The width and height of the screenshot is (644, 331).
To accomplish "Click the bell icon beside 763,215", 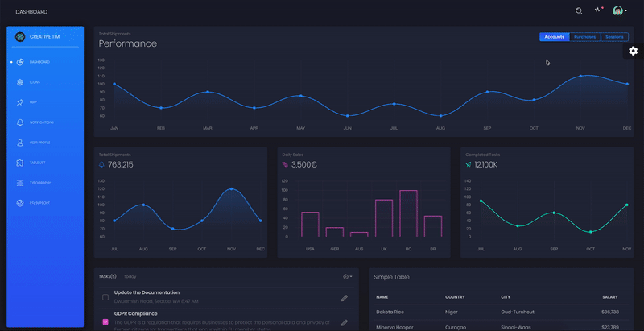I will point(102,164).
